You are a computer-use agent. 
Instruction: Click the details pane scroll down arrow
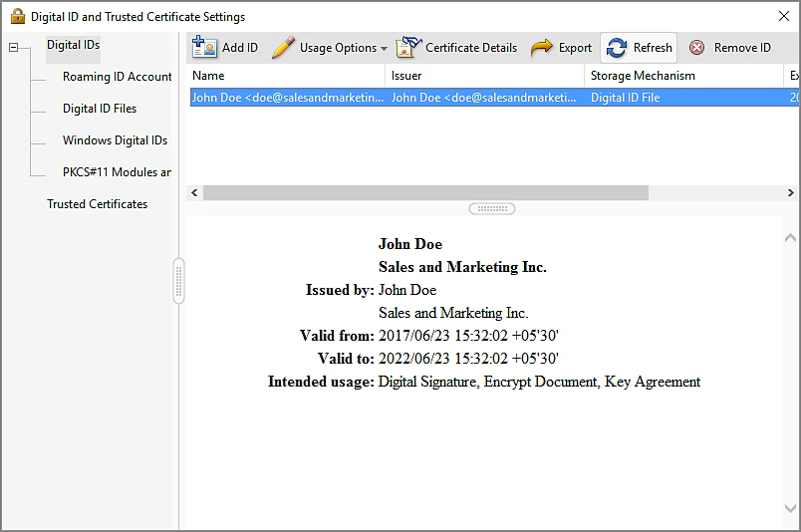[x=790, y=508]
